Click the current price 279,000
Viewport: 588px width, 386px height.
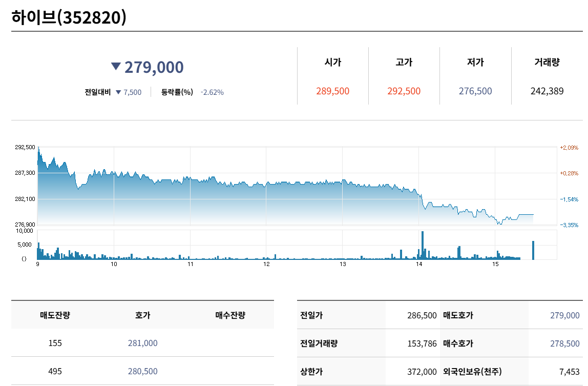pyautogui.click(x=154, y=67)
